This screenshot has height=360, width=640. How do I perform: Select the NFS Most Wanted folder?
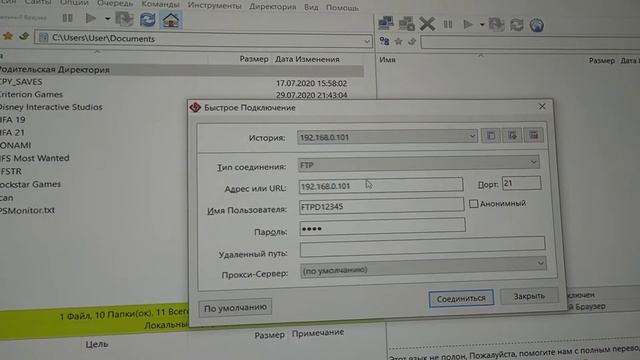(35, 158)
